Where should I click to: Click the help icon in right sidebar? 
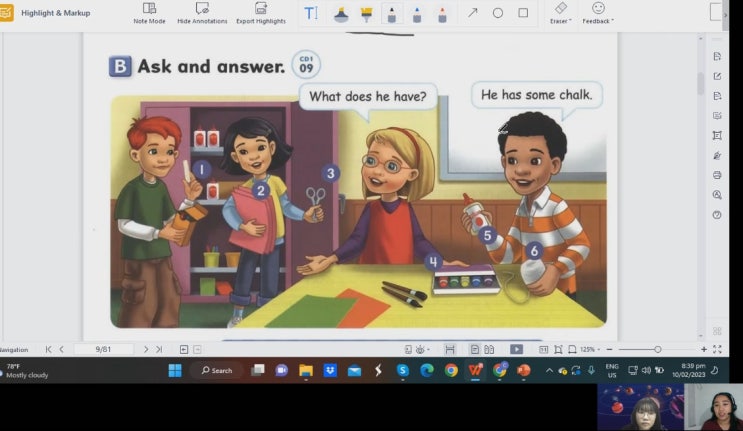click(x=717, y=215)
